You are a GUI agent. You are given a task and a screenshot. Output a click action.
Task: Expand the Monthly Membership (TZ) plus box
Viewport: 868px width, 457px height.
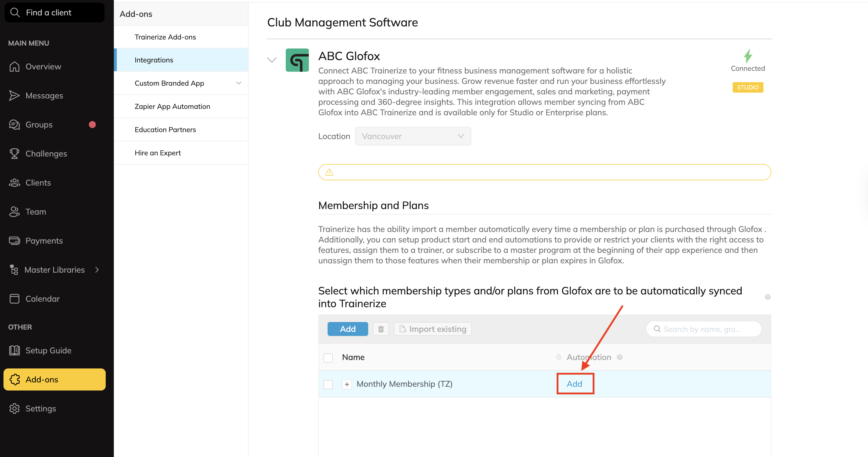point(347,384)
